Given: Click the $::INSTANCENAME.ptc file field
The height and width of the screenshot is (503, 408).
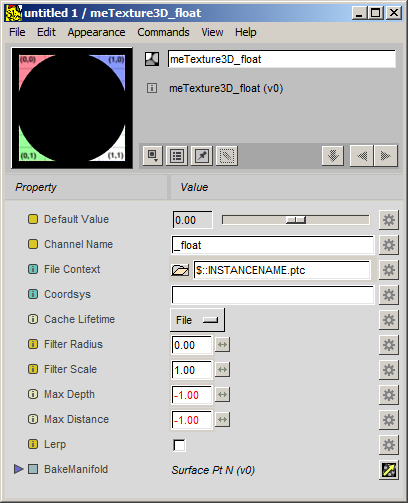Looking at the screenshot, I should pyautogui.click(x=282, y=270).
